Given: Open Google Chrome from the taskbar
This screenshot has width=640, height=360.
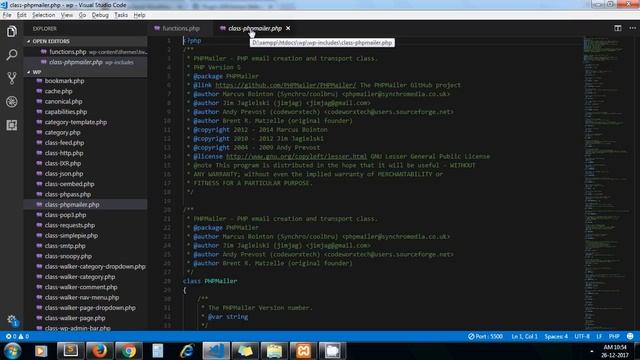Looking at the screenshot, I should click(x=129, y=351).
